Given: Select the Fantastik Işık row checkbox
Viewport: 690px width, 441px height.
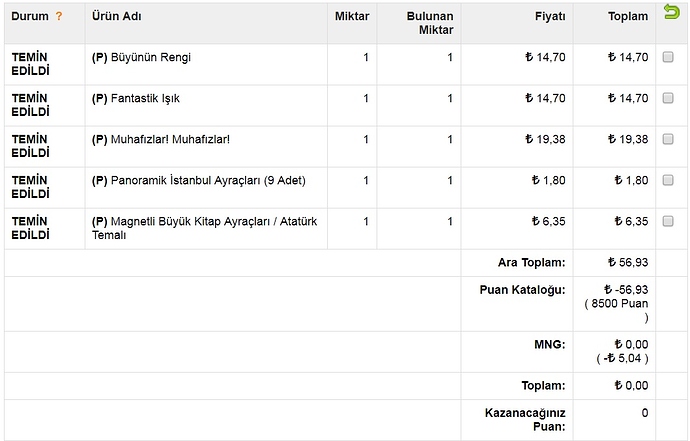Looking at the screenshot, I should pyautogui.click(x=668, y=98).
